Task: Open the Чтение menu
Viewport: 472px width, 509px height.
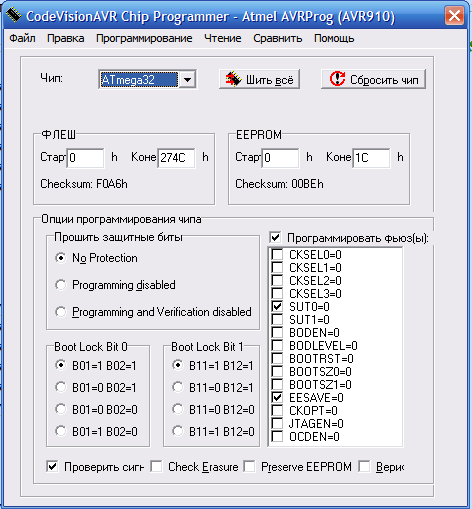Action: point(223,38)
